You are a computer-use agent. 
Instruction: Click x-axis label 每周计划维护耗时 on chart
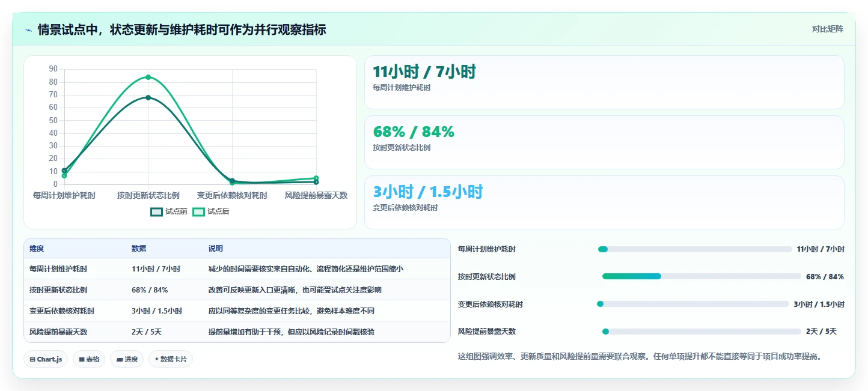[x=64, y=196]
